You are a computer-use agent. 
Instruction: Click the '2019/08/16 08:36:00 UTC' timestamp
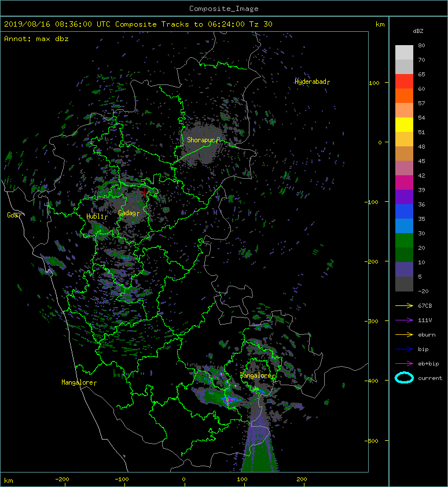[x=57, y=24]
